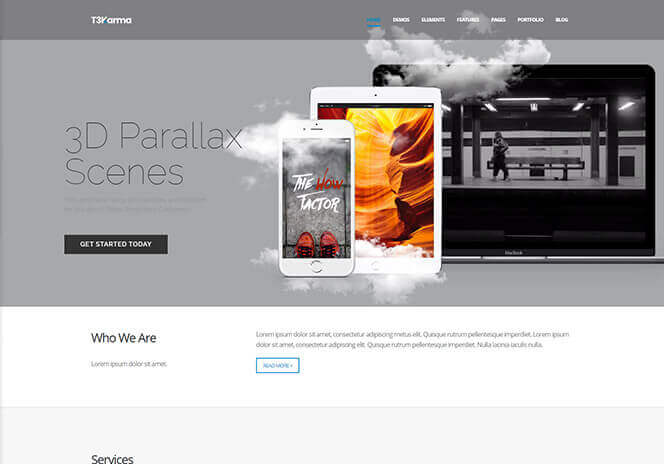Visit the Blog link in navigation
The image size is (664, 464).
tap(562, 20)
